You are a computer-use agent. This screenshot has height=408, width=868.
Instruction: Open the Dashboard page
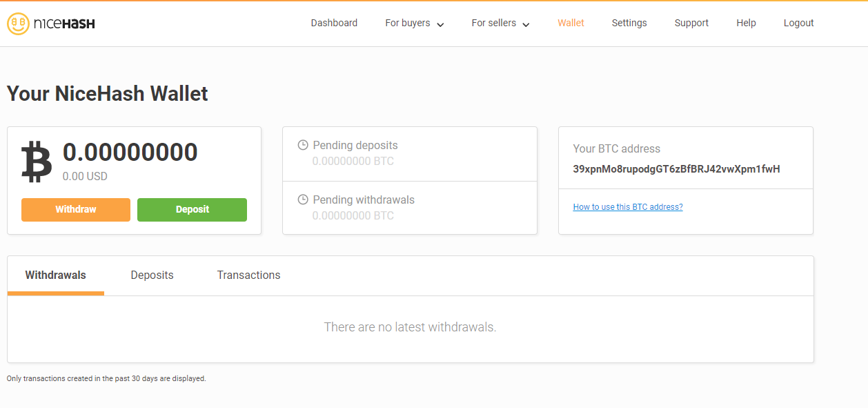click(334, 23)
